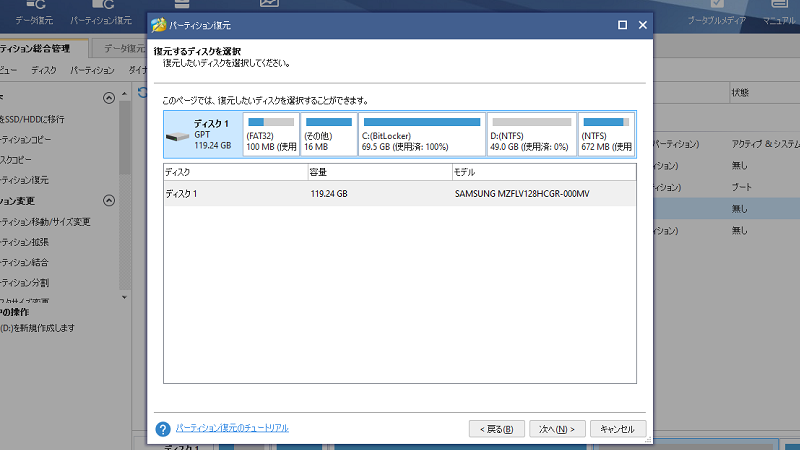The height and width of the screenshot is (450, 800).
Task: Close the Partition Recovery dialog
Action: [643, 25]
